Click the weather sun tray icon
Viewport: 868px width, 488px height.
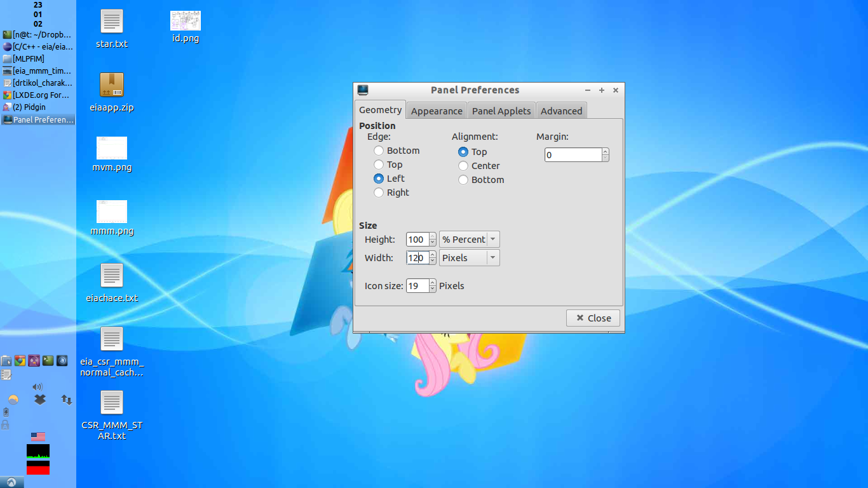coord(13,400)
